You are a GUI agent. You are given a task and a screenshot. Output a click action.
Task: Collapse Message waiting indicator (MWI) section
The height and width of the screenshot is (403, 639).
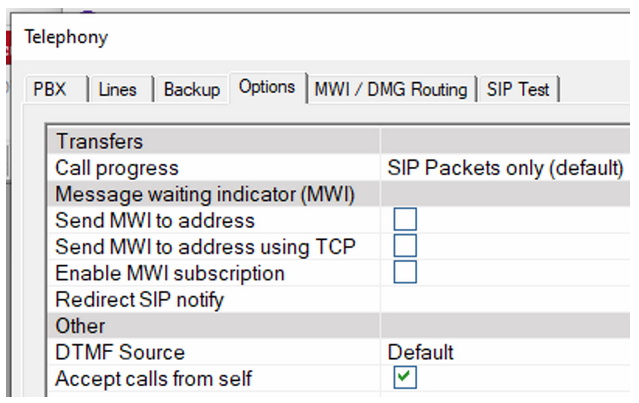click(x=205, y=193)
